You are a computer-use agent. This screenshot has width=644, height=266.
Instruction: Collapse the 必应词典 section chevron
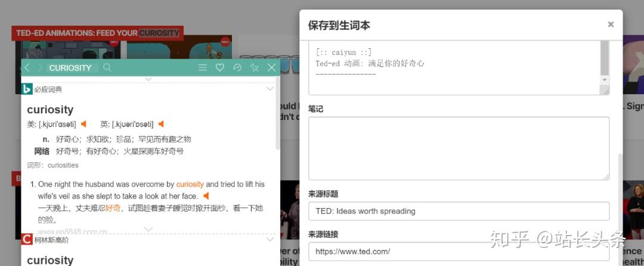click(270, 89)
